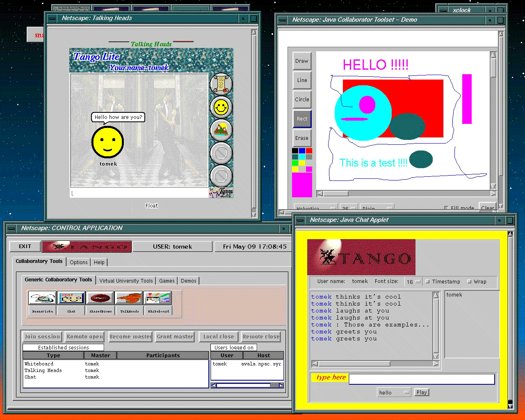Click the Float button in Talking Heads
The height and width of the screenshot is (420, 525).
point(151,206)
